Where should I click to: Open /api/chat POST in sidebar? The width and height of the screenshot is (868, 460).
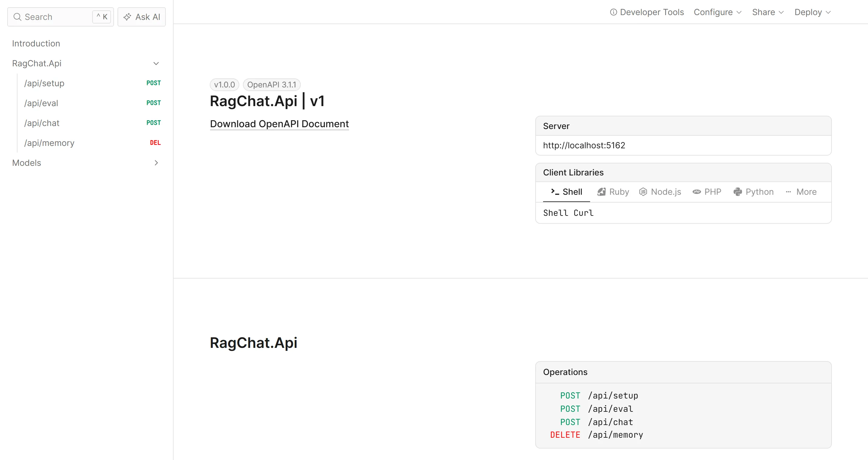(x=92, y=123)
